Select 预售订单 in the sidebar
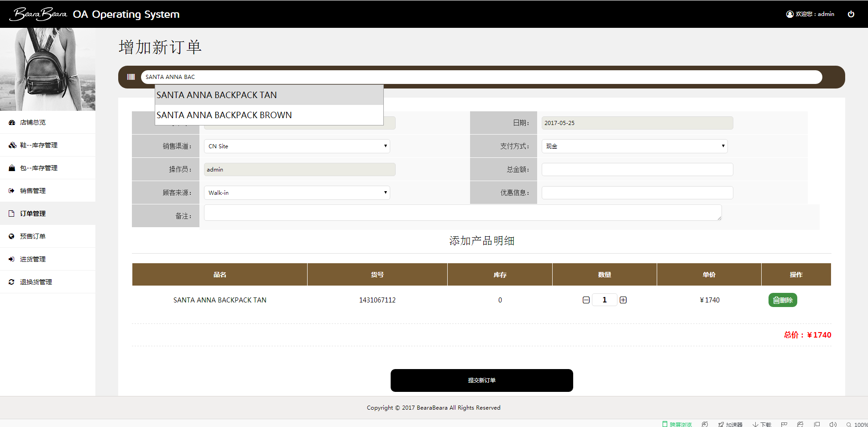This screenshot has height=427, width=868. (x=33, y=236)
